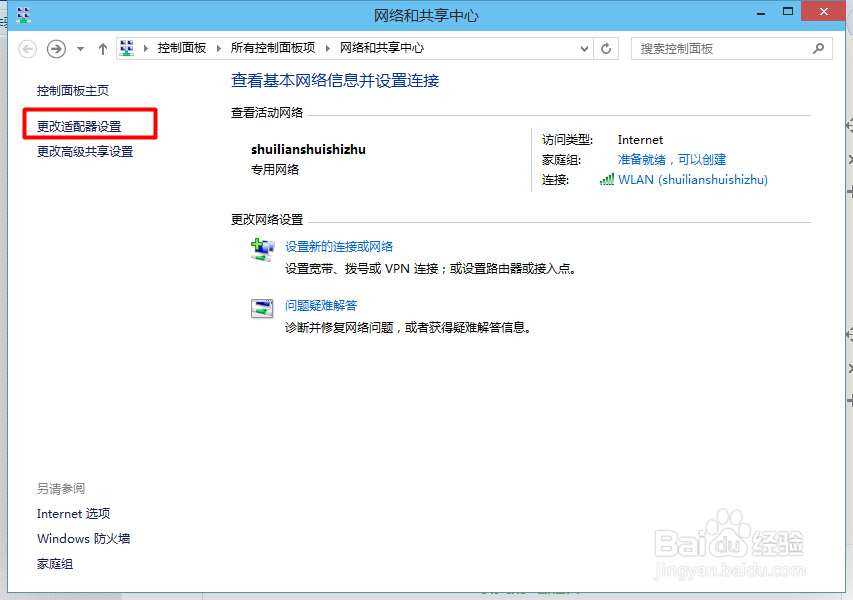
Task: Click the back navigation arrow
Action: pos(27,47)
